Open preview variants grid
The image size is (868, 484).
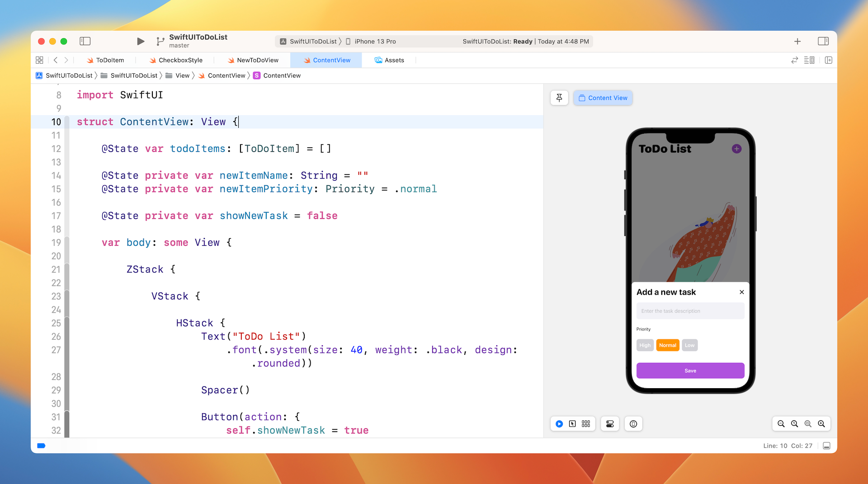586,424
